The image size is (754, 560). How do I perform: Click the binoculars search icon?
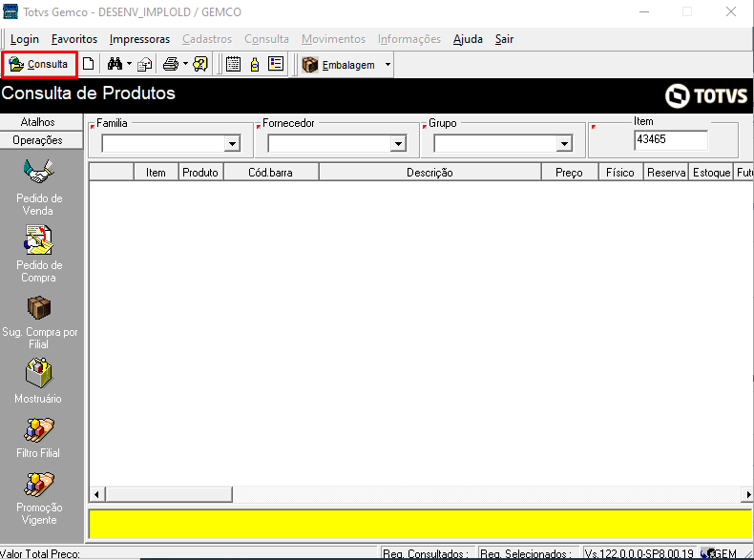click(115, 64)
